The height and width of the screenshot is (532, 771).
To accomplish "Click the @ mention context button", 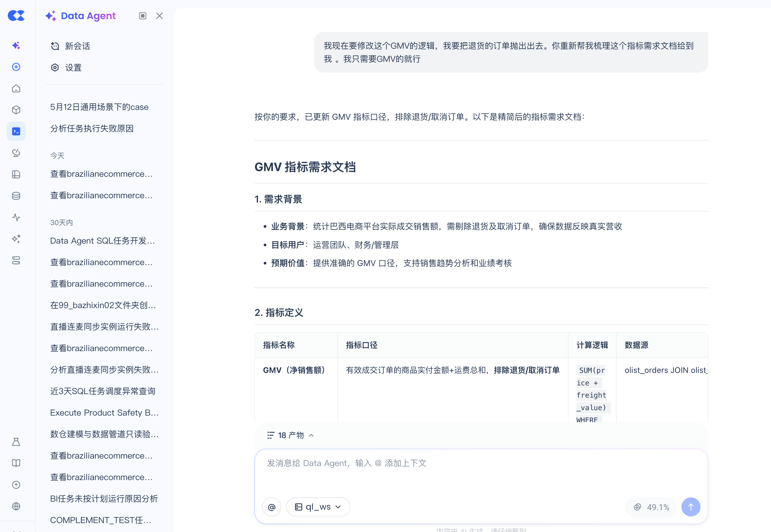I will (272, 507).
